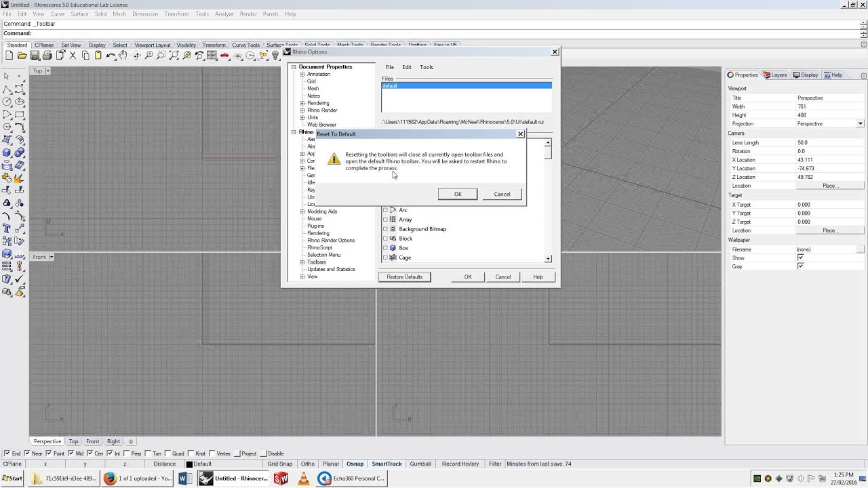Enable the Vertex osnap checkbox
868x488 pixels.
pos(212,453)
